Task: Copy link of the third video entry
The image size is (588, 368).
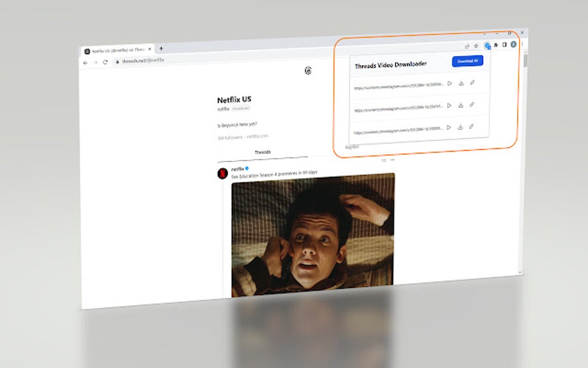Action: click(472, 127)
